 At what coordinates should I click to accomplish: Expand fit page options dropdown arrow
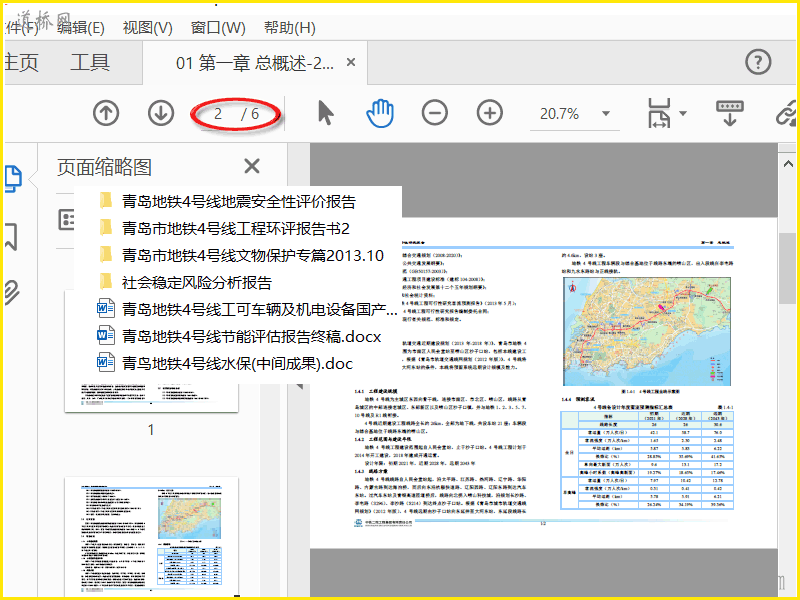pyautogui.click(x=683, y=113)
